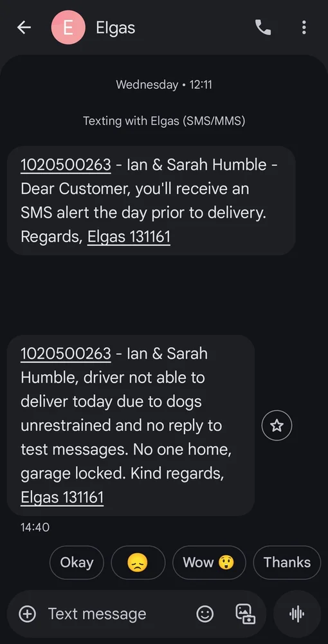Tap account number link in first message
This screenshot has height=644, width=328.
coord(66,165)
